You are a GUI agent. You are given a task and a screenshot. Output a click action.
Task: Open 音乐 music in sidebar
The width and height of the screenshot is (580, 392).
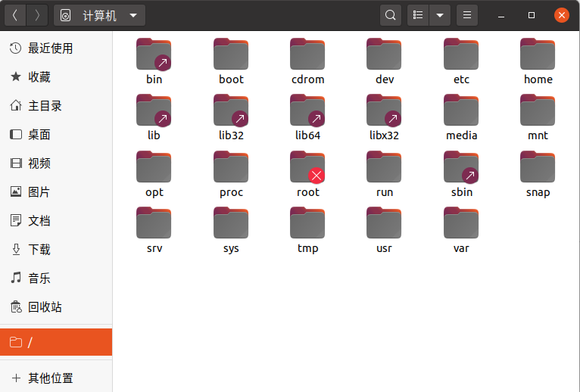click(39, 278)
